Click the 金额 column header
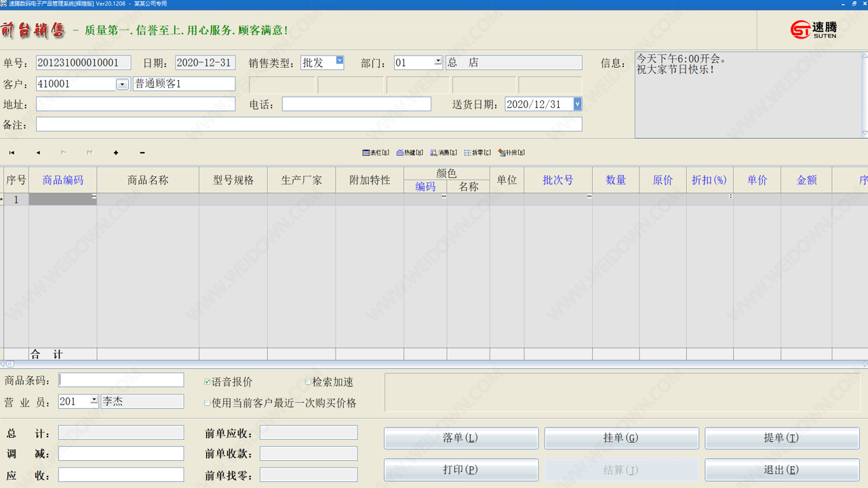This screenshot has height=488, width=868. click(807, 180)
